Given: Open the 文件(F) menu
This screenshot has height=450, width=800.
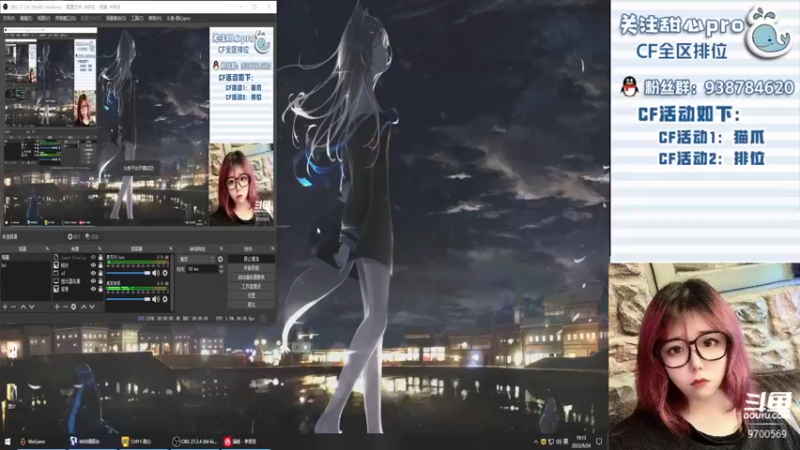Looking at the screenshot, I should (9, 18).
